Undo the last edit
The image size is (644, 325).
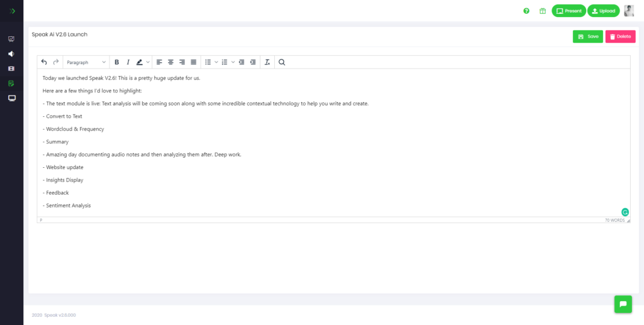(x=45, y=62)
